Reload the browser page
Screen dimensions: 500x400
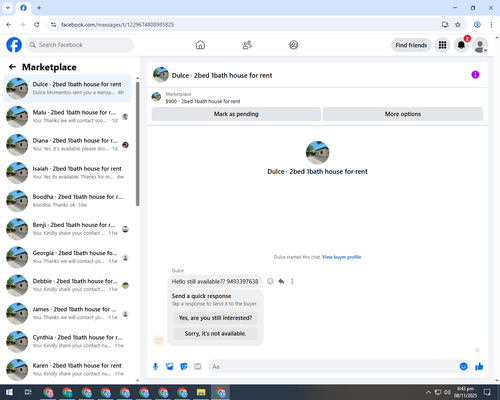(37, 24)
